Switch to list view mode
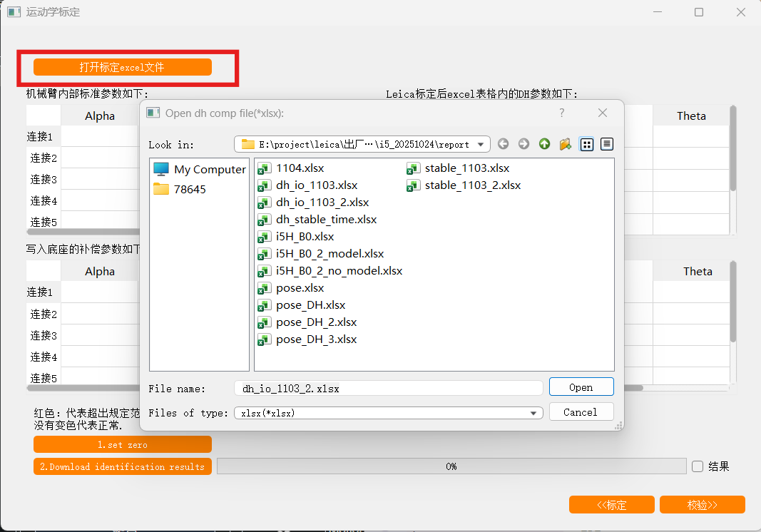Image resolution: width=761 pixels, height=532 pixels. click(x=586, y=144)
